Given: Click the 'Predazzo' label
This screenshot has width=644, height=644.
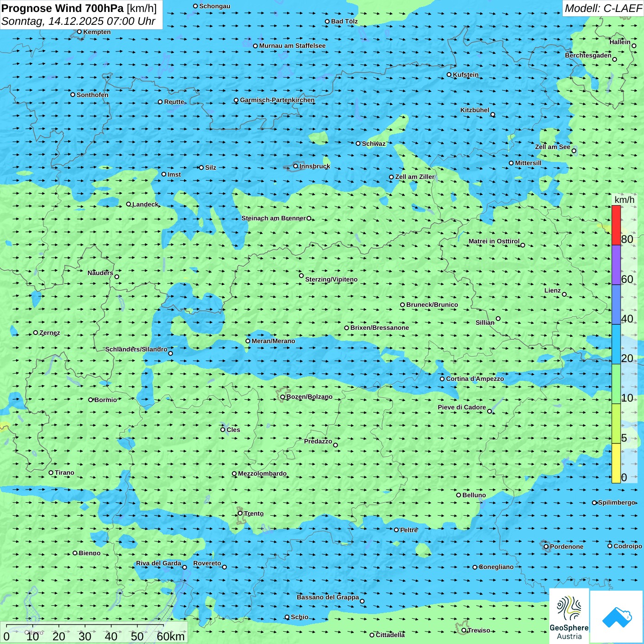Looking at the screenshot, I should point(318,441).
